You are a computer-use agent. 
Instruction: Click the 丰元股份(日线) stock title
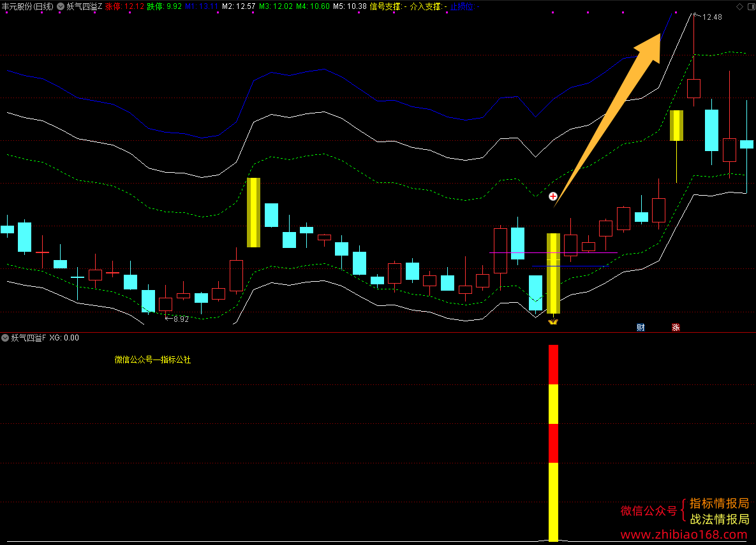27,6
